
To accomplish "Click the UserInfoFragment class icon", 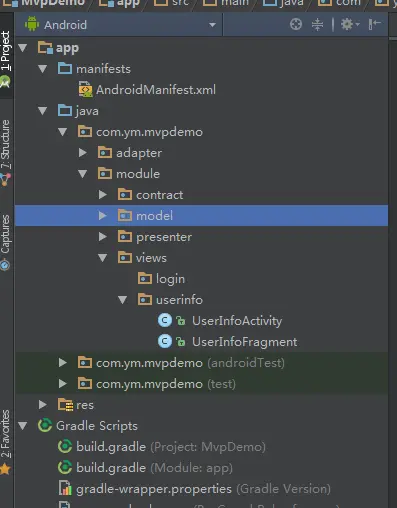I will pyautogui.click(x=165, y=342).
